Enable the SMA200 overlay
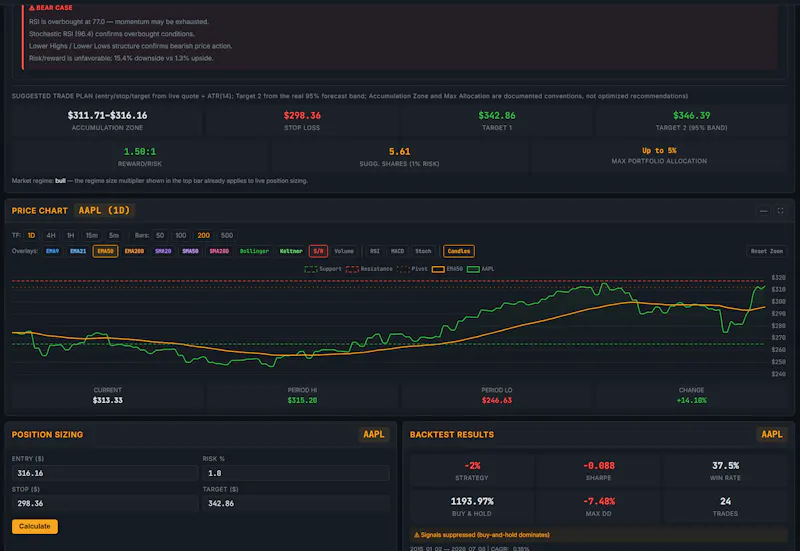Screen dimensions: 800x551 point(219,251)
